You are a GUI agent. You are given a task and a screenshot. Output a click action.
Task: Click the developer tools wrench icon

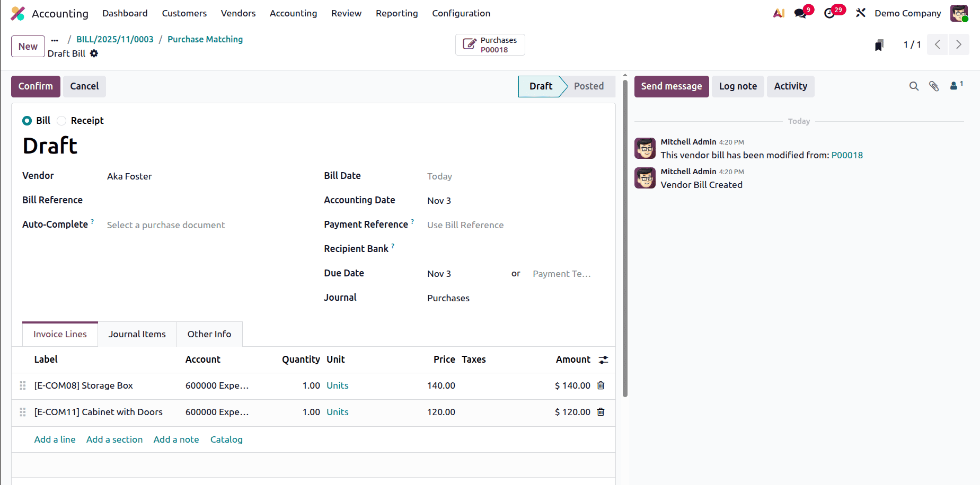860,12
